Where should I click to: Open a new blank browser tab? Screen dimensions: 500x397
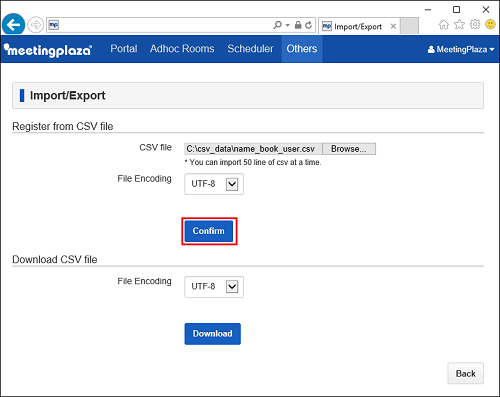coord(409,26)
